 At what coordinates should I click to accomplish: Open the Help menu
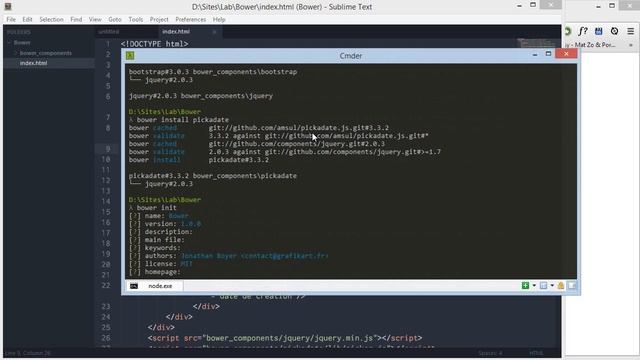click(x=219, y=20)
